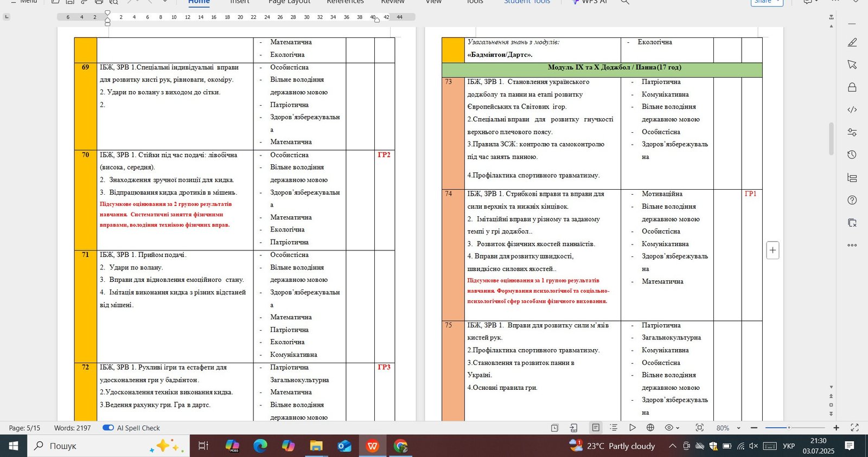Open the weather widget showing 23°C
This screenshot has width=868, height=457.
pos(612,446)
